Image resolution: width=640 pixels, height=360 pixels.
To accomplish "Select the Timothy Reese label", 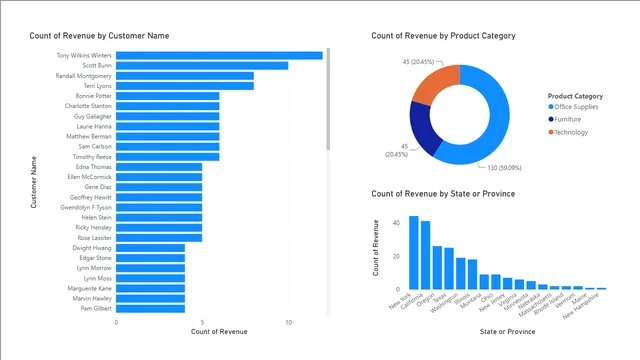I will [x=92, y=157].
